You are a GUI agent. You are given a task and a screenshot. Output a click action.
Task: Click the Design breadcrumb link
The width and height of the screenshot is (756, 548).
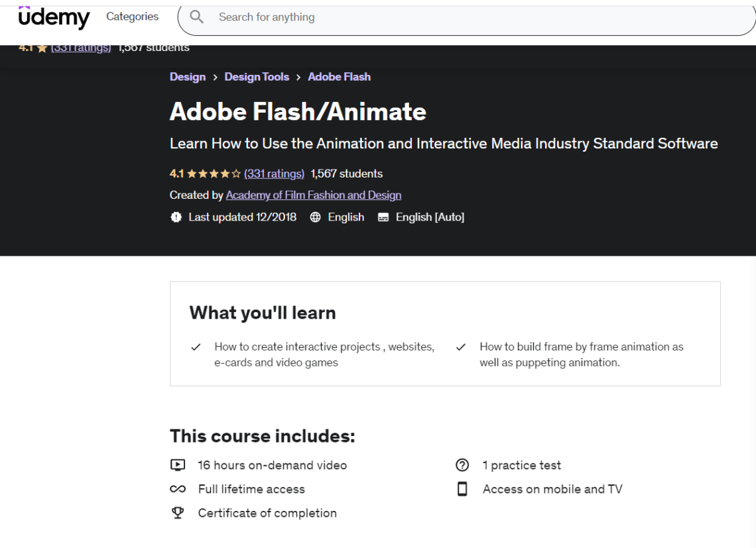[x=188, y=76]
